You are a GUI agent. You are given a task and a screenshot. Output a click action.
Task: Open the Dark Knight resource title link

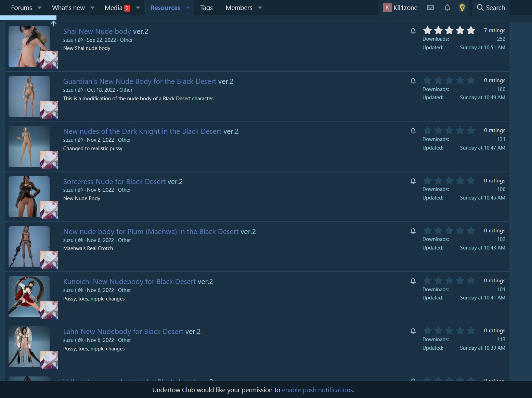click(x=142, y=131)
